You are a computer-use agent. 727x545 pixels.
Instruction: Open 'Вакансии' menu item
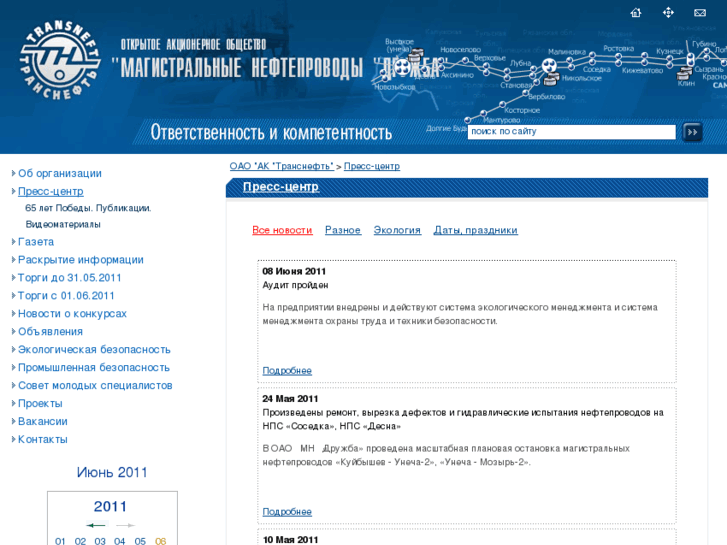pos(43,422)
